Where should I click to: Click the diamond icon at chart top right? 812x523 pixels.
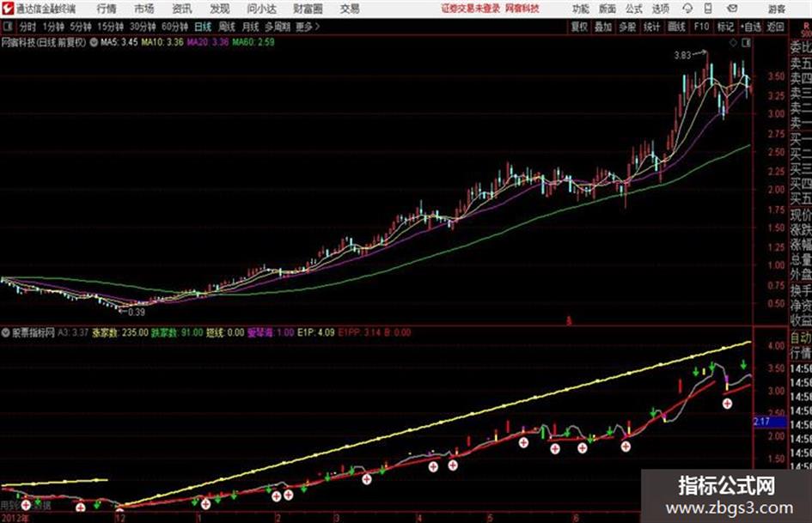click(733, 43)
